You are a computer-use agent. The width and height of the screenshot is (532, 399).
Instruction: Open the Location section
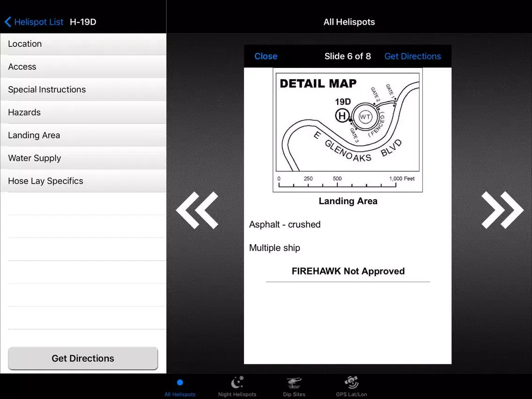coord(83,44)
